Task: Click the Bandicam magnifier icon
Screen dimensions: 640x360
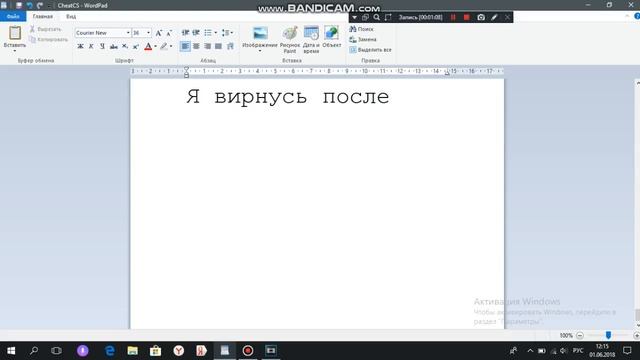Action: (x=376, y=17)
